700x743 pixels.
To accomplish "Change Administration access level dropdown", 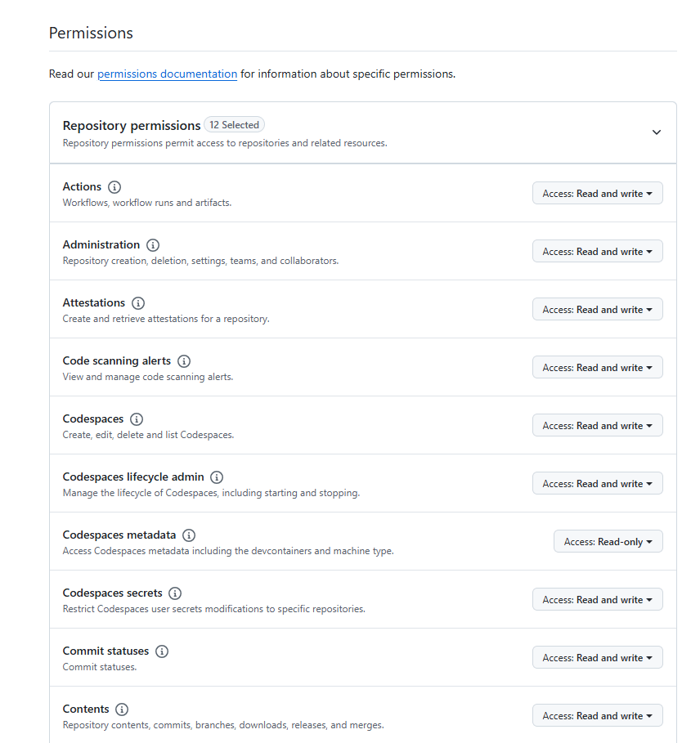I will point(597,251).
